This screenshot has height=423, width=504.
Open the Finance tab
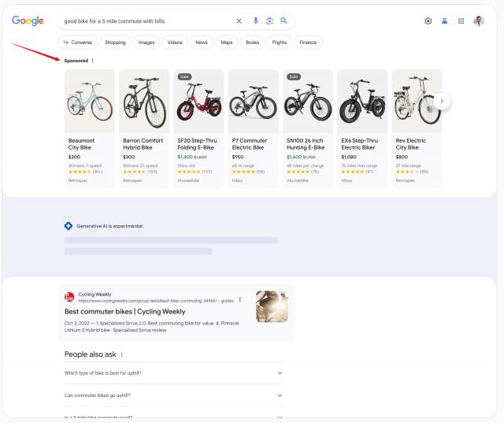pyautogui.click(x=308, y=43)
